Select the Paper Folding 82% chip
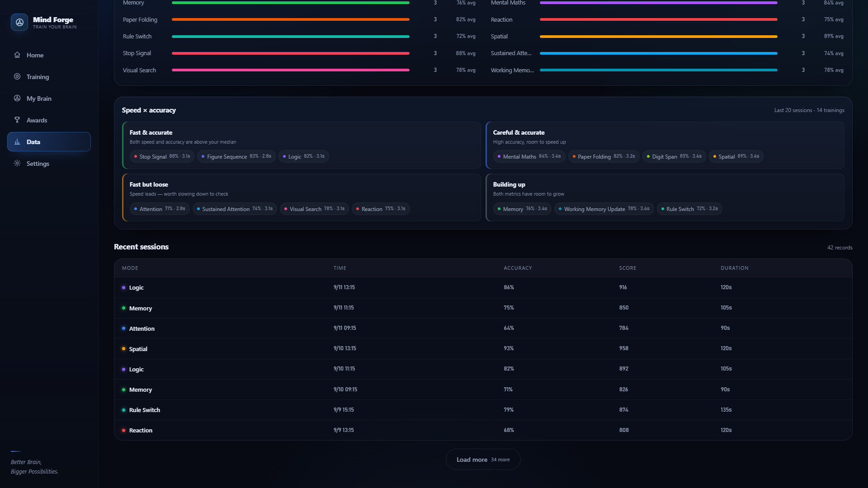This screenshot has height=488, width=868. coord(604,156)
